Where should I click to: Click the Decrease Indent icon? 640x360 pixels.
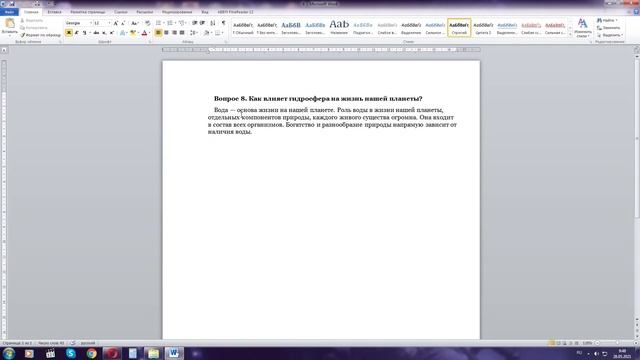coord(195,23)
